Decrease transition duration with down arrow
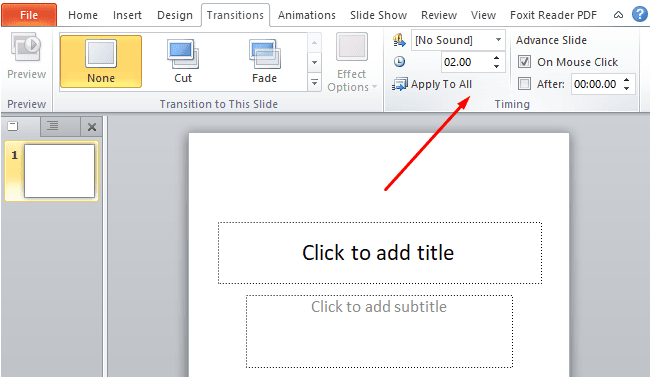The width and height of the screenshot is (650, 377). pos(497,66)
